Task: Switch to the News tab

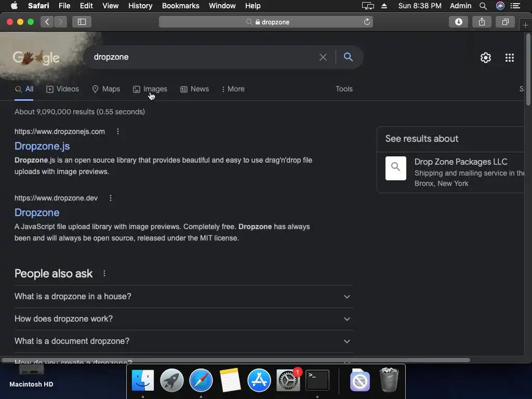Action: point(195,89)
